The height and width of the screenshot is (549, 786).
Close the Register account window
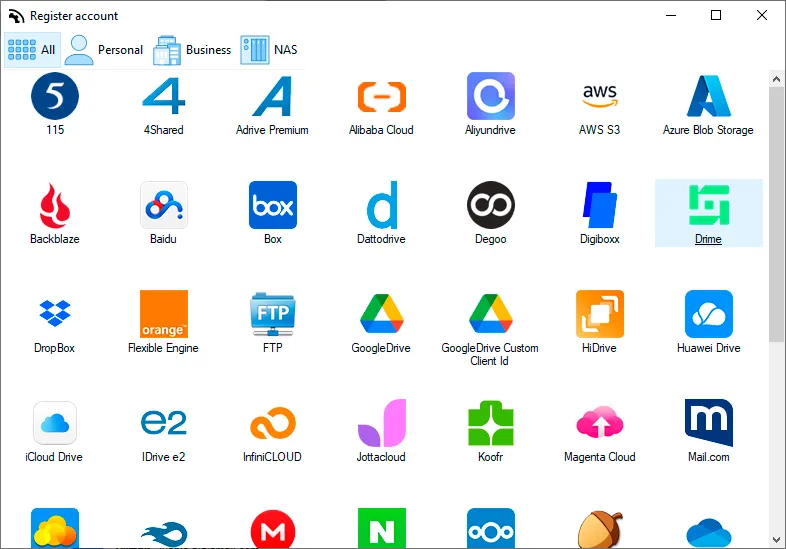pyautogui.click(x=762, y=16)
